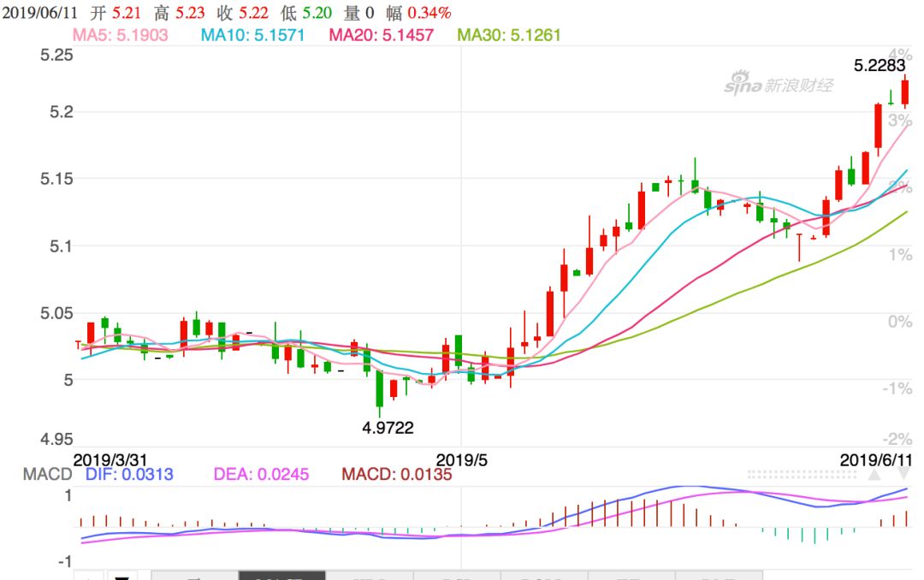
Task: Click the 4.95 price axis label
Action: point(56,439)
